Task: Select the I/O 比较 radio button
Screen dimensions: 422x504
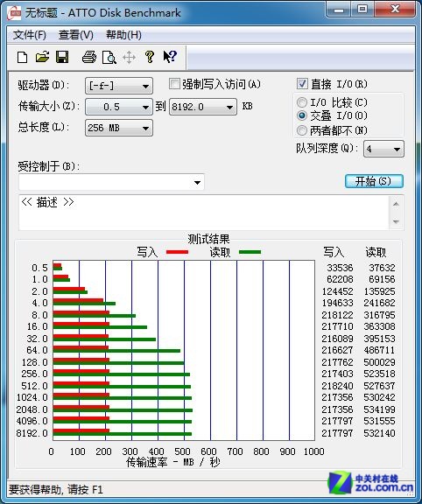Action: pos(302,102)
